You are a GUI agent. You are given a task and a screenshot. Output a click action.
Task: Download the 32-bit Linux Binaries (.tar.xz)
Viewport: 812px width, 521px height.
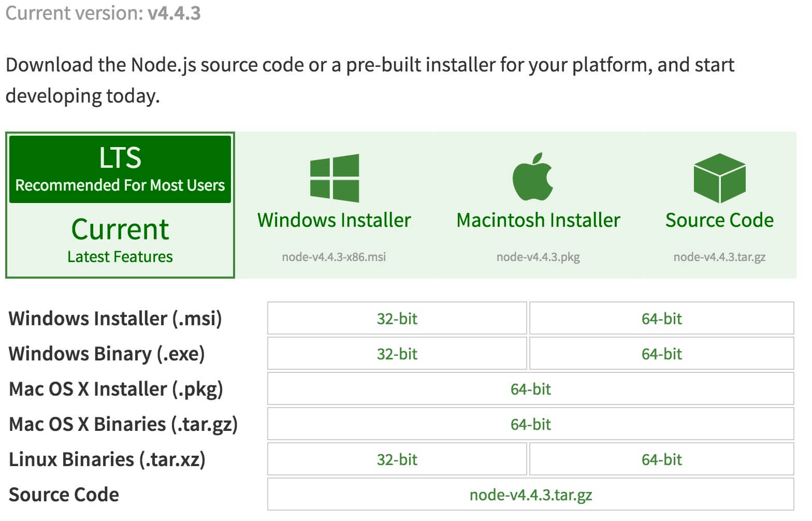[x=397, y=459]
